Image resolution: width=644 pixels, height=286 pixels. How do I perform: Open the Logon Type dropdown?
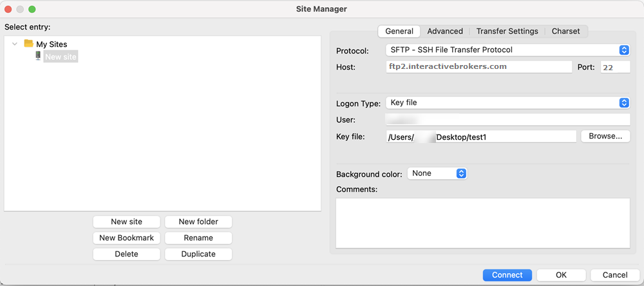pos(507,102)
